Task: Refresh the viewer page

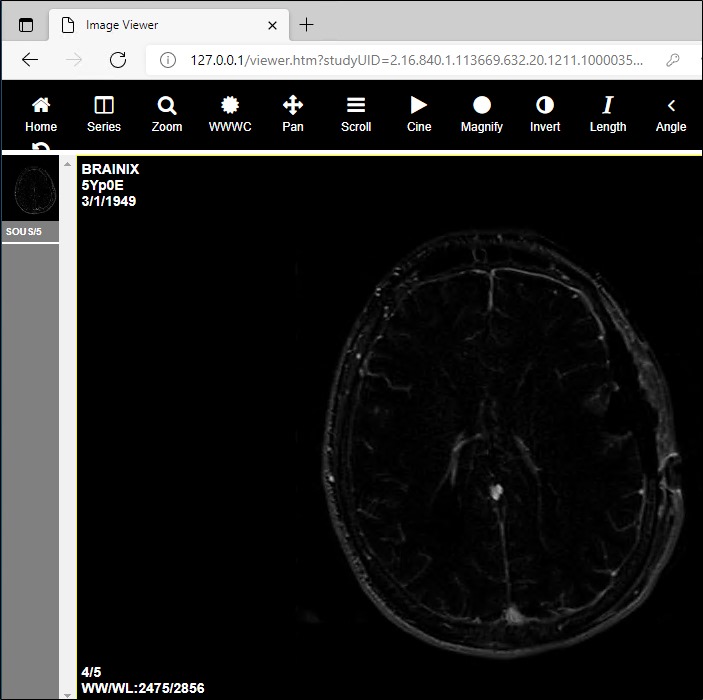Action: pos(117,60)
